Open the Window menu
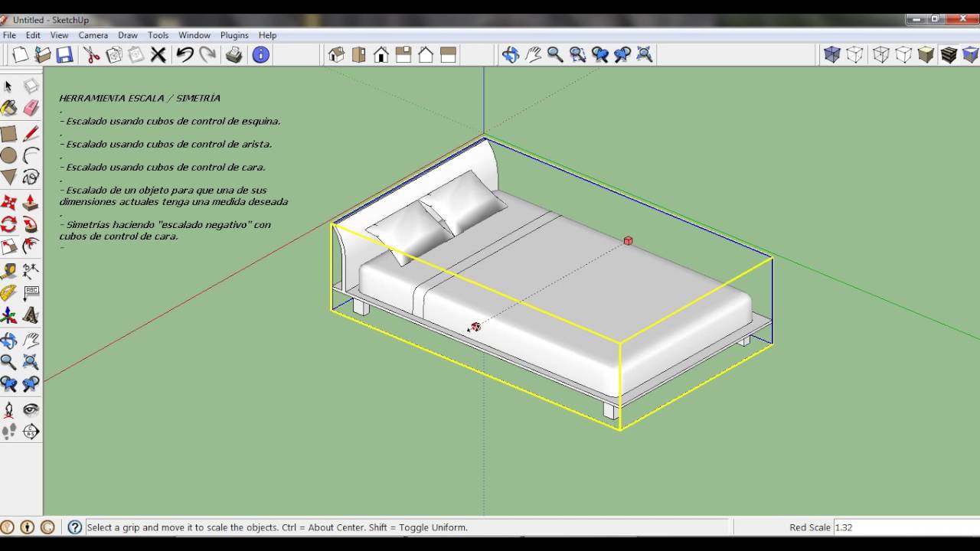This screenshot has height=551, width=980. tap(194, 35)
